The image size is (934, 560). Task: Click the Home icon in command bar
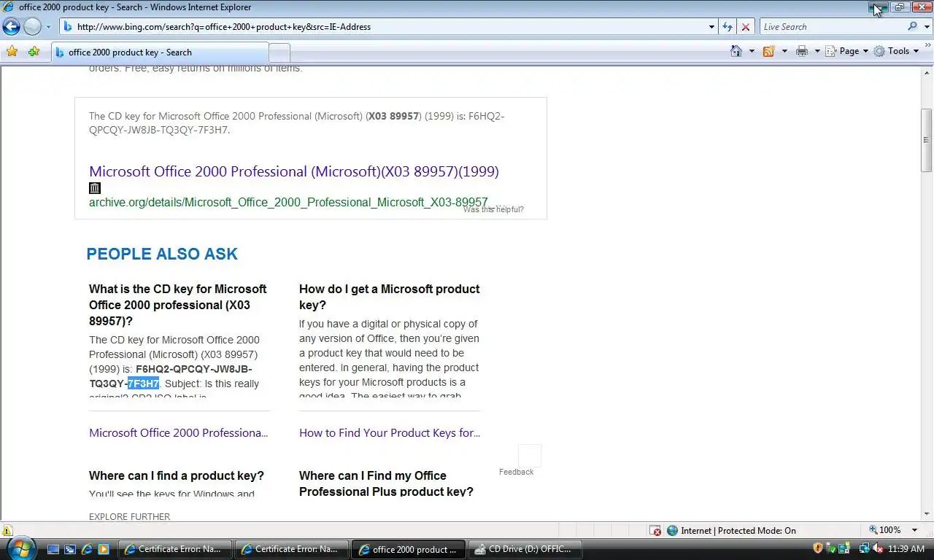pos(736,51)
